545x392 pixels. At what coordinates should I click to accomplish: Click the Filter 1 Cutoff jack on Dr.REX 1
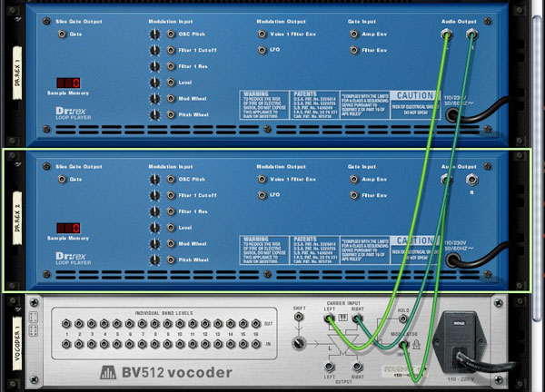point(171,50)
